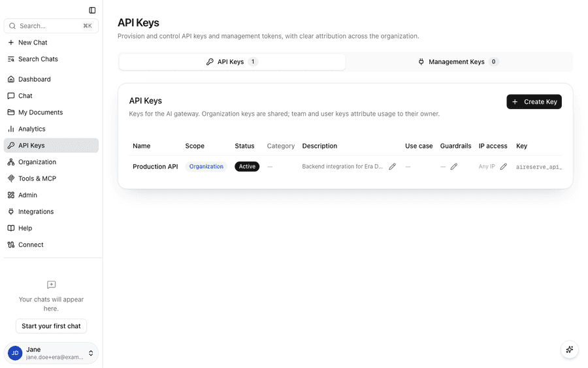Click the Organization hierarchy icon

coord(11,161)
